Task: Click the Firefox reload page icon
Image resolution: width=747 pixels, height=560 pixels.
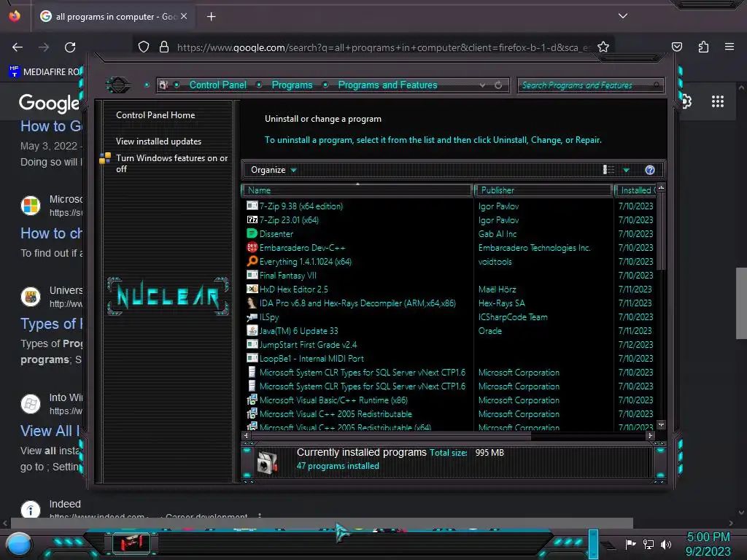Action: [70, 47]
